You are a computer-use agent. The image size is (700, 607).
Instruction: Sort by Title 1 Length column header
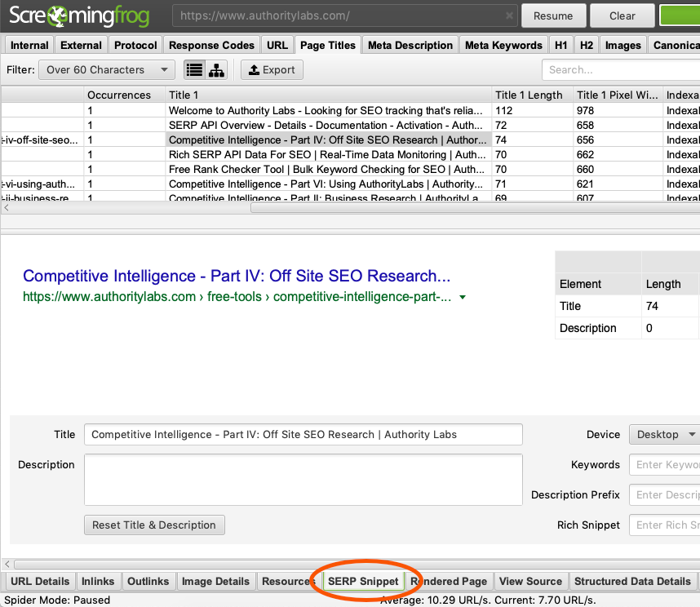(532, 95)
